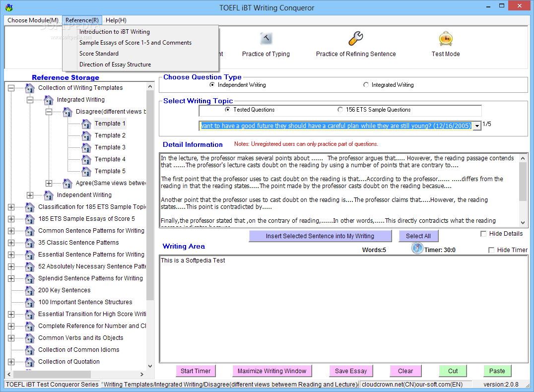The image size is (534, 392).
Task: Tick the Hide Details checkbox
Action: coord(483,234)
